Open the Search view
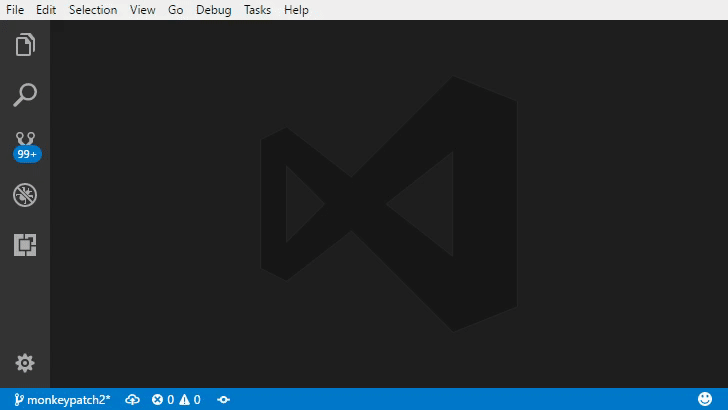The image size is (728, 410). [x=25, y=95]
